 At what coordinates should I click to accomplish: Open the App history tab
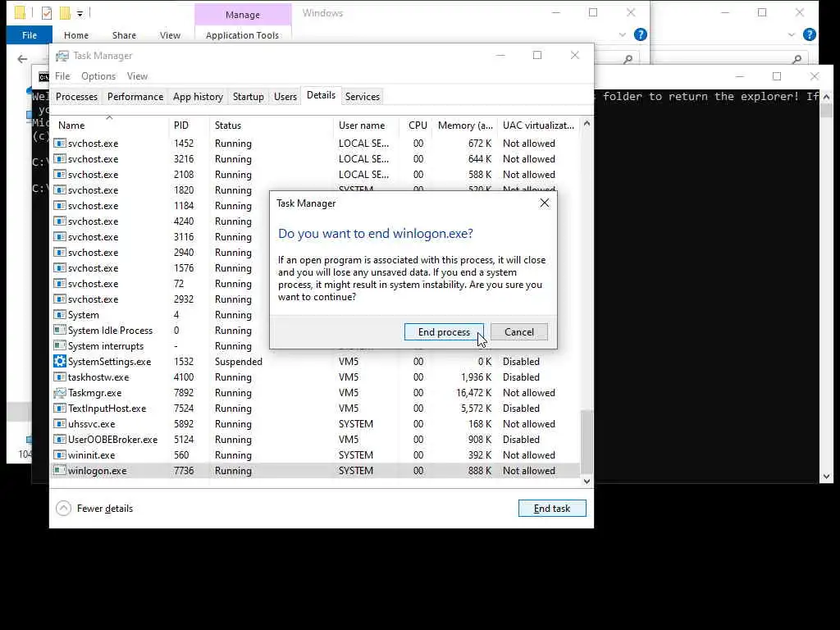[x=198, y=97]
